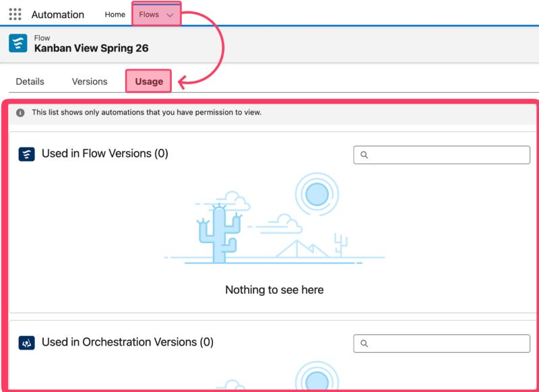Open the Flows navigation dropdown menu
Image resolution: width=539 pixels, height=392 pixels.
155,14
